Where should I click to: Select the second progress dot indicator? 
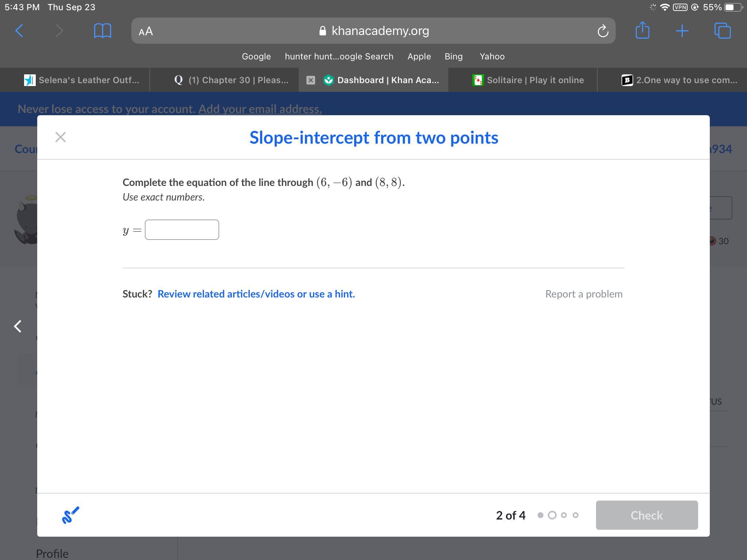(552, 515)
